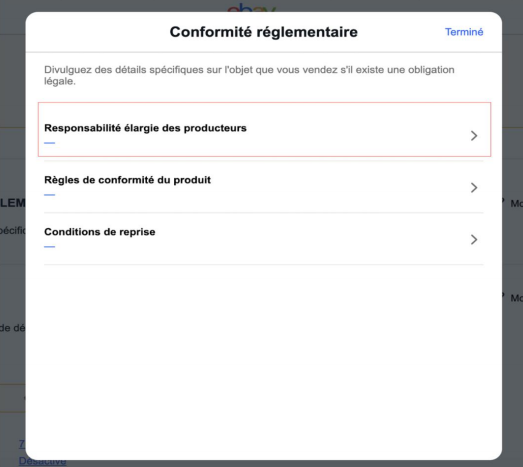Click the Conformité réglementaire dialog title

pyautogui.click(x=264, y=32)
